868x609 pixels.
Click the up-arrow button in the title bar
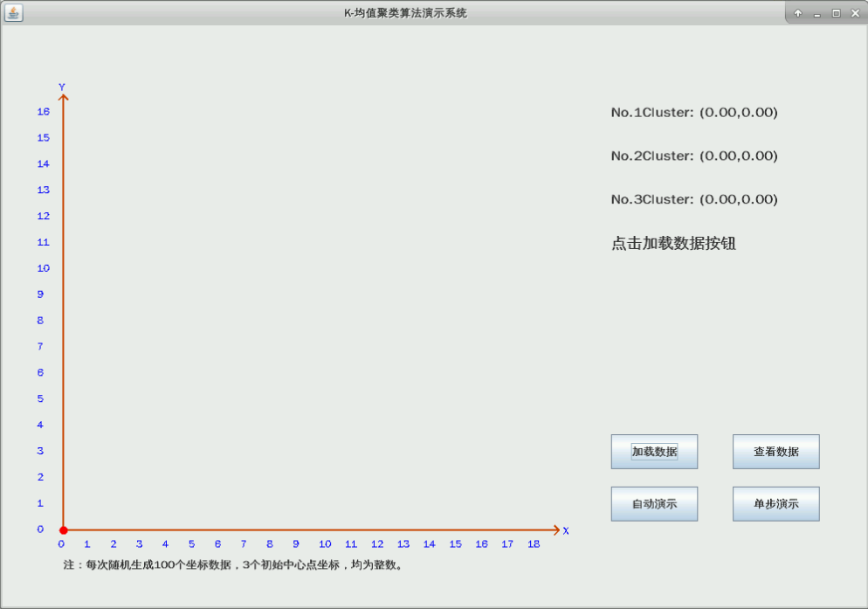[797, 13]
